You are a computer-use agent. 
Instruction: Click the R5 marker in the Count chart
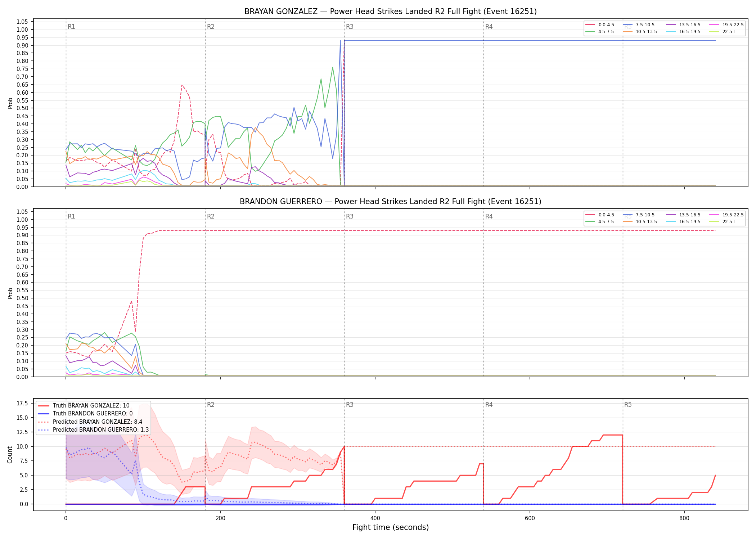[x=628, y=405]
